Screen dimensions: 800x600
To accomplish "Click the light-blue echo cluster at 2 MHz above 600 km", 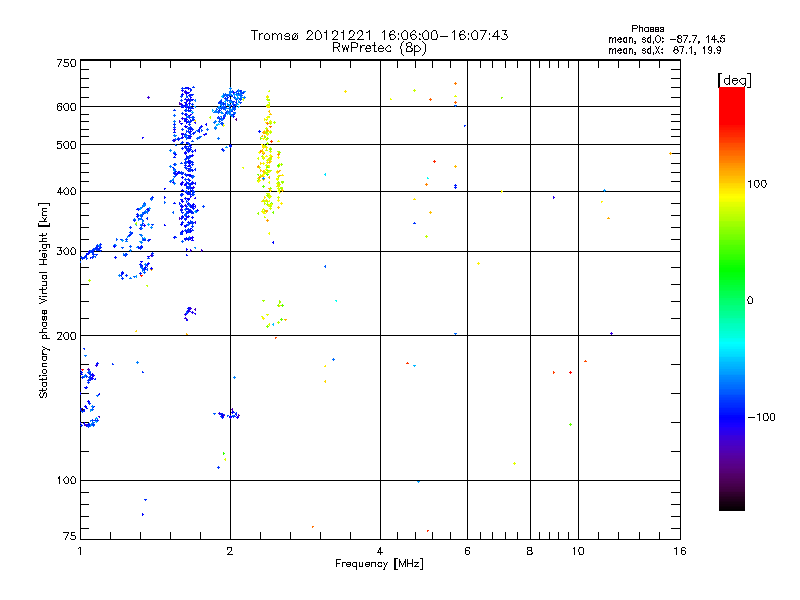I will (230, 104).
